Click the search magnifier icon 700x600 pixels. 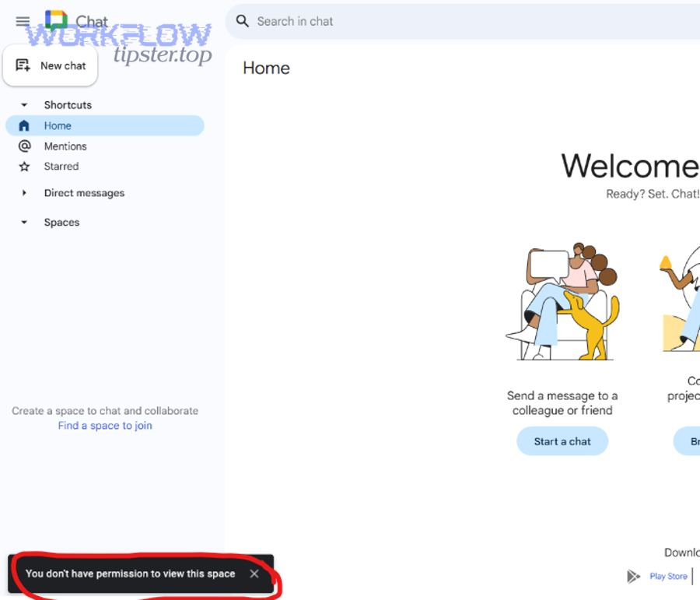tap(242, 22)
